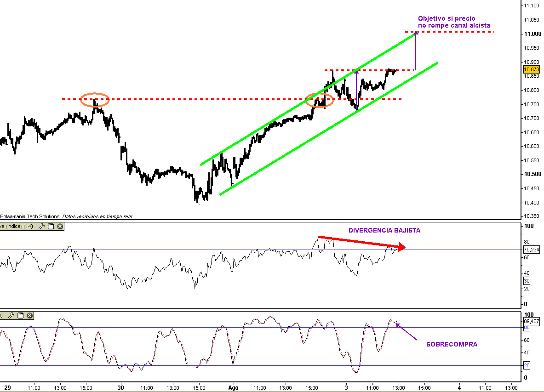Click the current price label 10.873
The height and width of the screenshot is (392, 544).
(531, 69)
